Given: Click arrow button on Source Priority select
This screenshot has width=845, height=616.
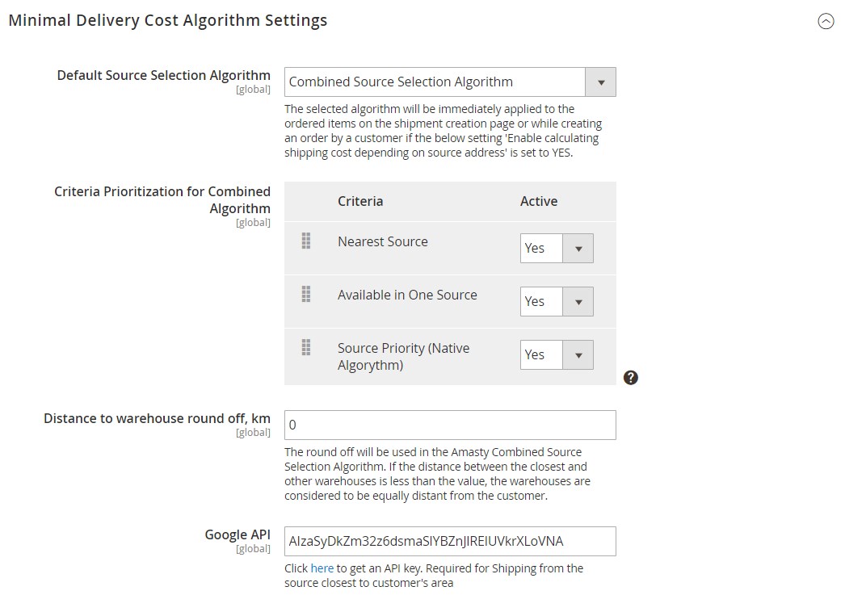Looking at the screenshot, I should pyautogui.click(x=578, y=355).
